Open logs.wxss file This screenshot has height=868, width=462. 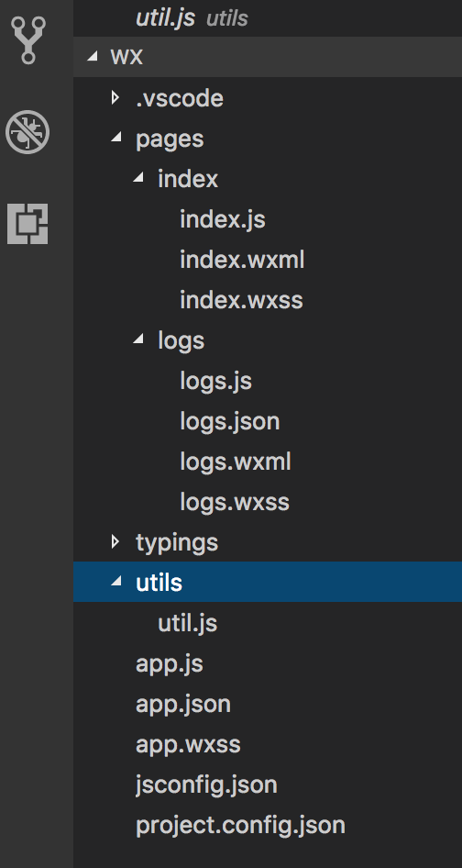tap(235, 503)
